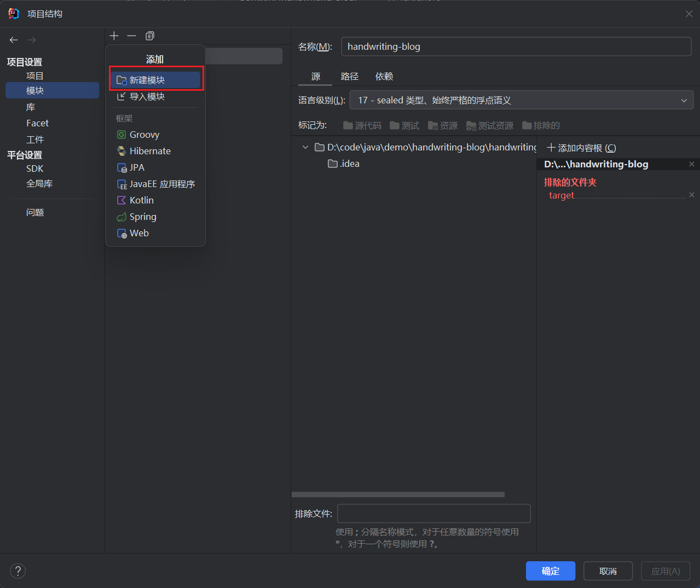
Task: Collapse the handwriting-blog content root tree node
Action: click(305, 147)
